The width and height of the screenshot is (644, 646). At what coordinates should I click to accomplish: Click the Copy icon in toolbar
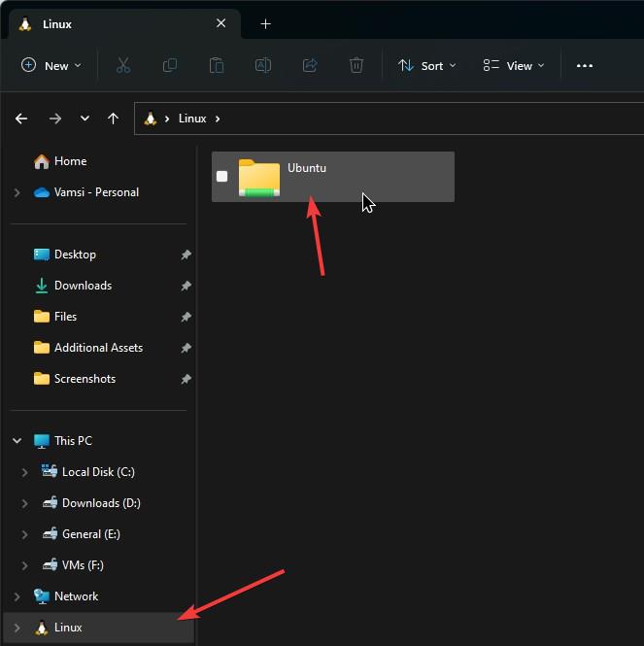170,65
